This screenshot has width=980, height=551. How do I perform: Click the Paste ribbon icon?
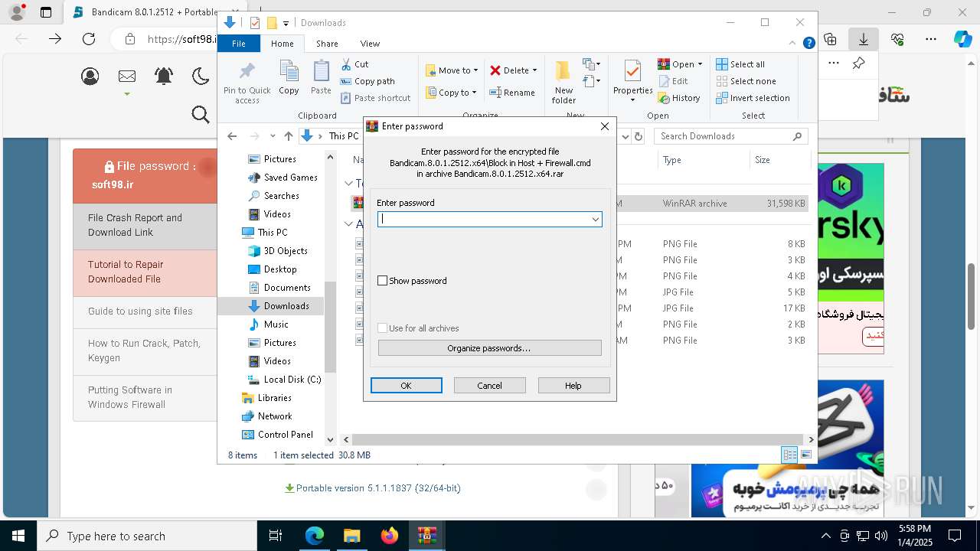tap(321, 73)
